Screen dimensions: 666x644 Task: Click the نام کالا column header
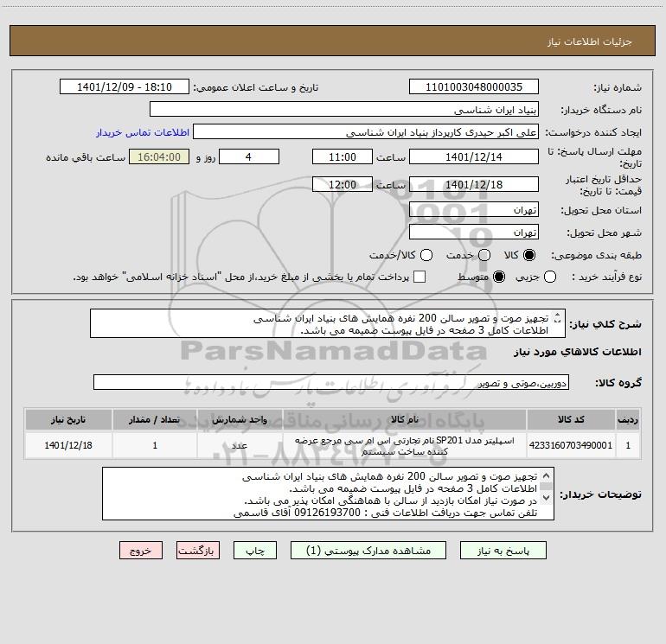(x=405, y=419)
